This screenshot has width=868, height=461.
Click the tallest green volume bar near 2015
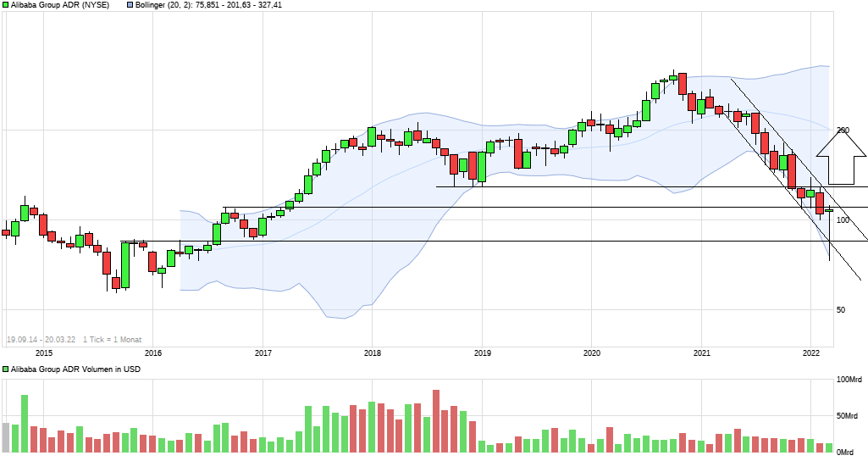[25, 424]
